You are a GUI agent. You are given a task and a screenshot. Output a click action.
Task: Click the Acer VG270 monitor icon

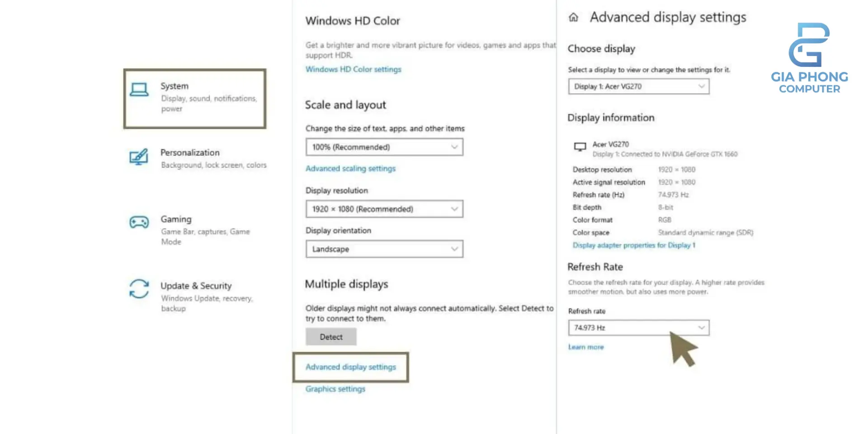[x=580, y=147]
